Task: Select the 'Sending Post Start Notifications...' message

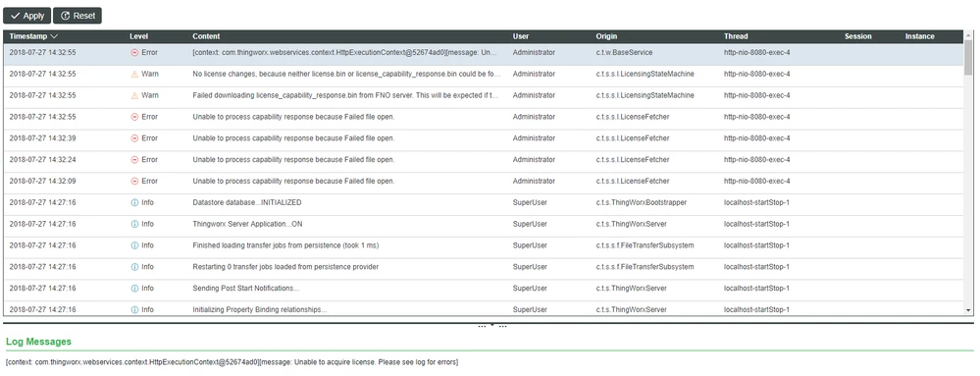Action: [245, 289]
